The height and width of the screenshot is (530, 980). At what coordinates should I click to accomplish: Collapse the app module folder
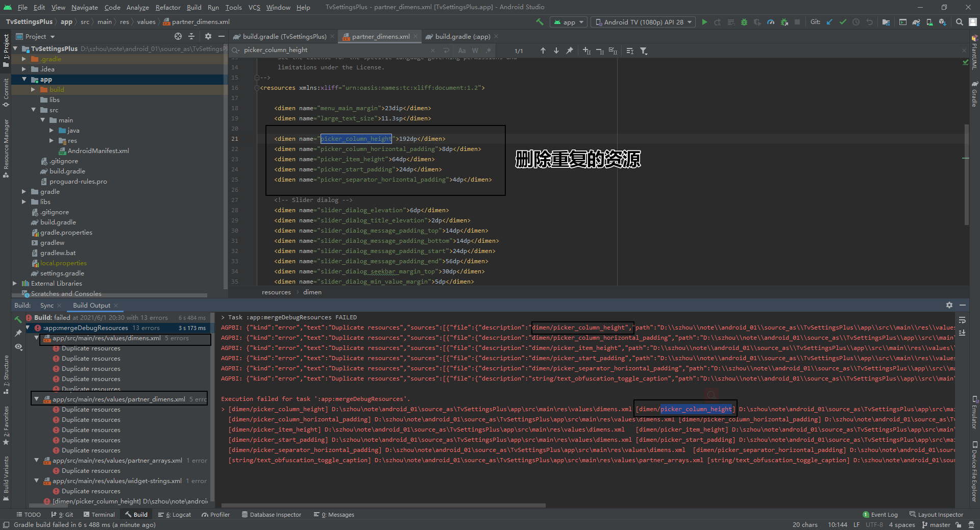pyautogui.click(x=24, y=79)
